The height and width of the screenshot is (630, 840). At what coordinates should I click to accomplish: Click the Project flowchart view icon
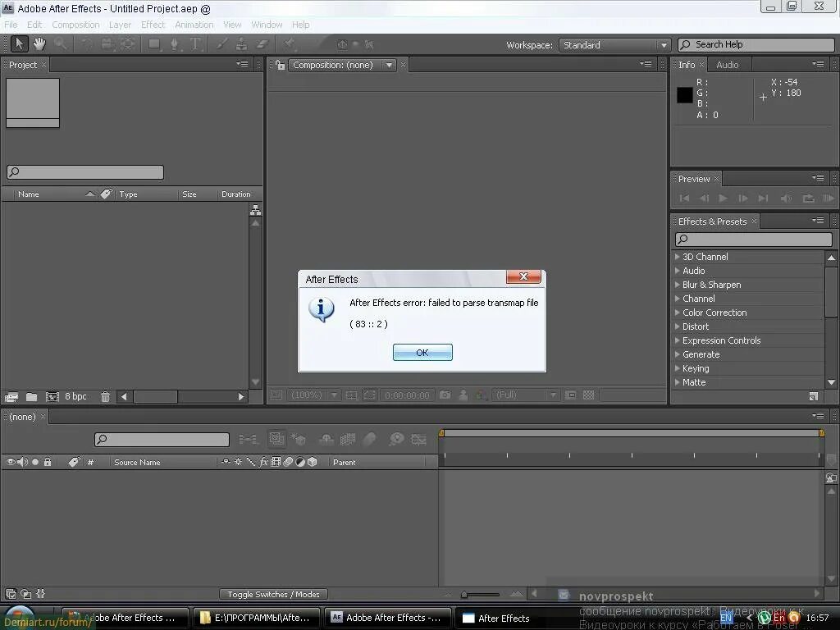(256, 210)
